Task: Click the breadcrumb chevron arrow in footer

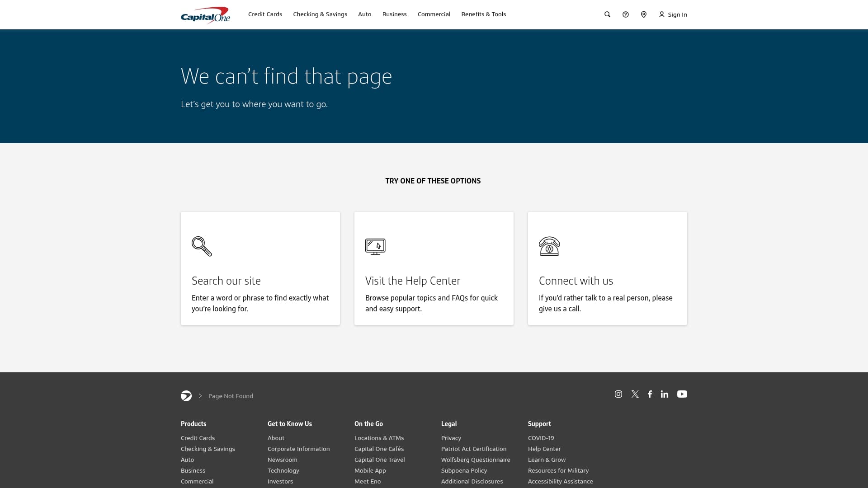Action: point(200,396)
